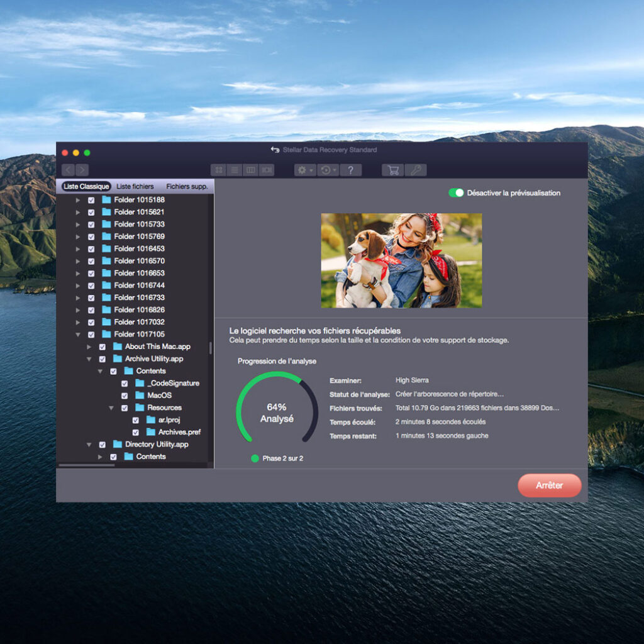
Task: Switch to list view icon
Action: click(x=235, y=170)
